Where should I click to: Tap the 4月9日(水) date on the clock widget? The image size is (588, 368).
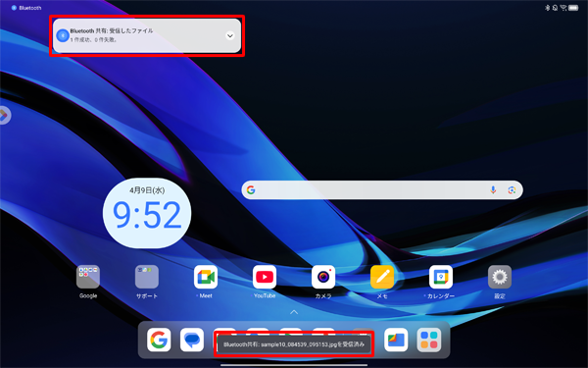[147, 190]
